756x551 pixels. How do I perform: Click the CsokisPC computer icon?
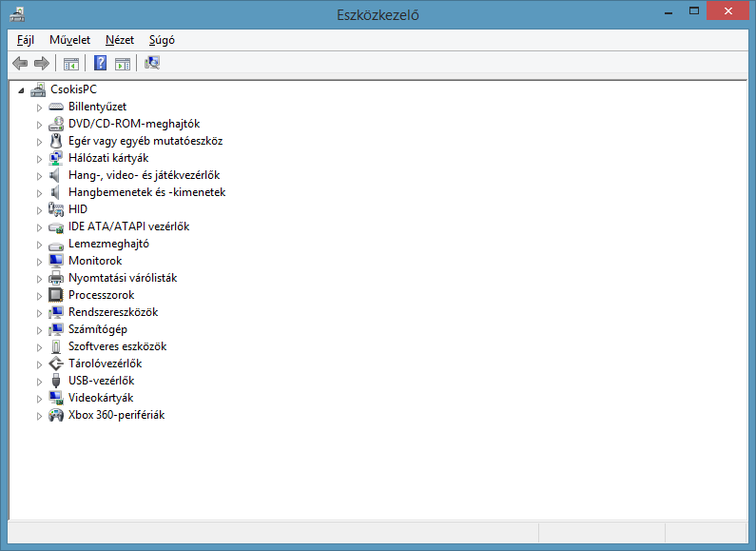coord(38,89)
